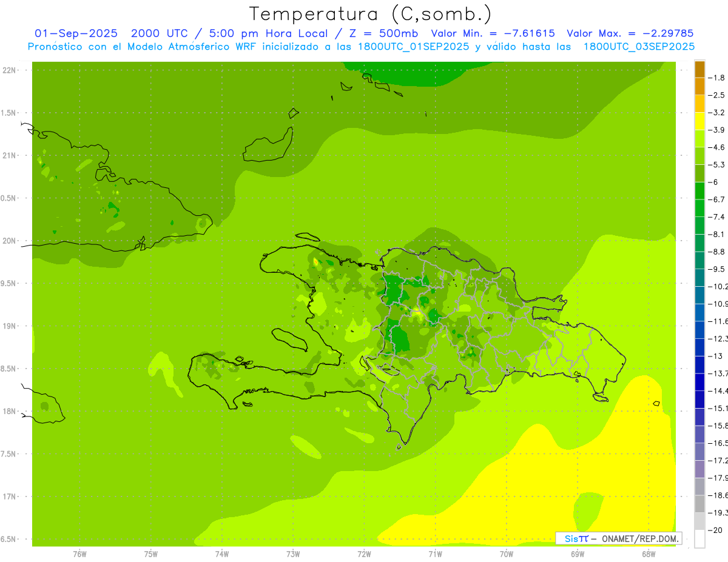
Task: Click the 'SisTT - ONAMET/REP.DOM.' credit box
Action: pyautogui.click(x=618, y=538)
